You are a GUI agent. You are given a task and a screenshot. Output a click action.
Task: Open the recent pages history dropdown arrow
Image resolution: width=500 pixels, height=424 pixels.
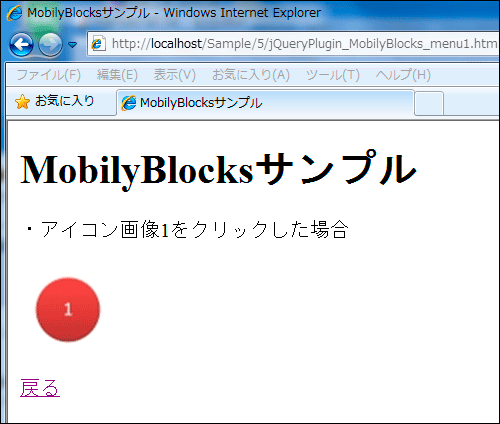click(72, 44)
